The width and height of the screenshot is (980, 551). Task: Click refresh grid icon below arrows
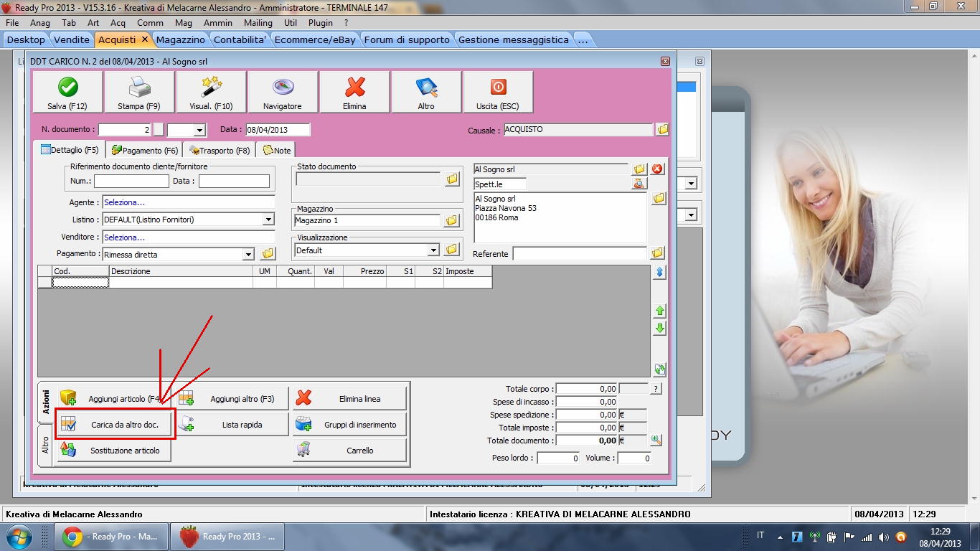pyautogui.click(x=660, y=369)
